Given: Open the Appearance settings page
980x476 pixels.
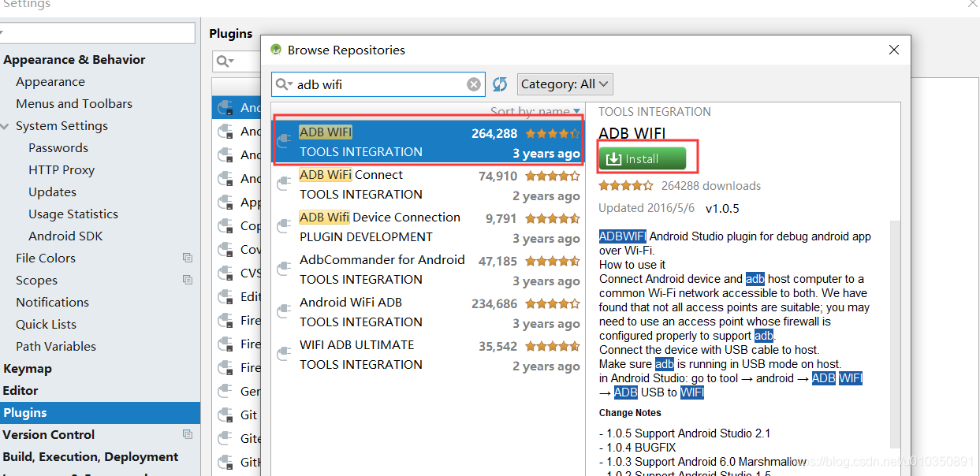Looking at the screenshot, I should tap(50, 81).
